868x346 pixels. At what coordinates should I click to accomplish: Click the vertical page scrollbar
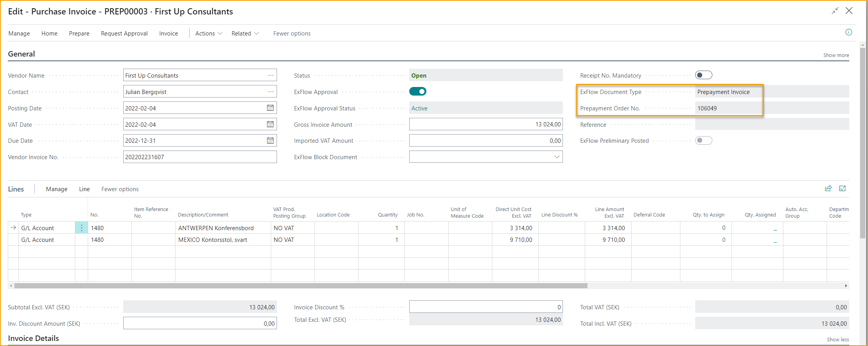pyautogui.click(x=863, y=142)
